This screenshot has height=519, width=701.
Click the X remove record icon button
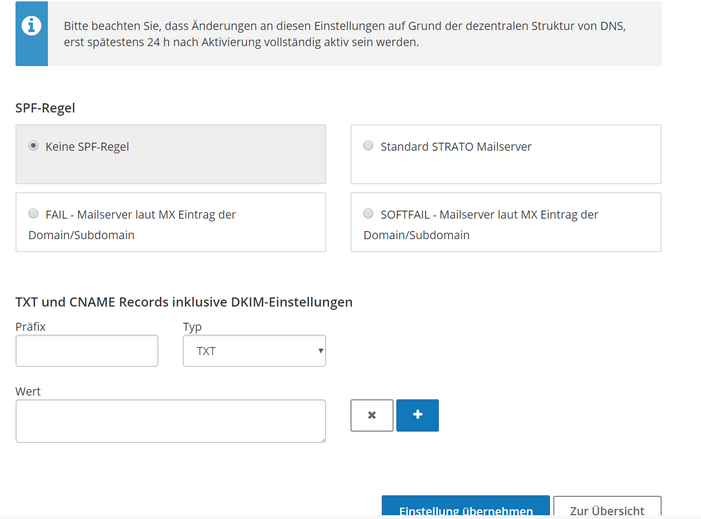372,415
